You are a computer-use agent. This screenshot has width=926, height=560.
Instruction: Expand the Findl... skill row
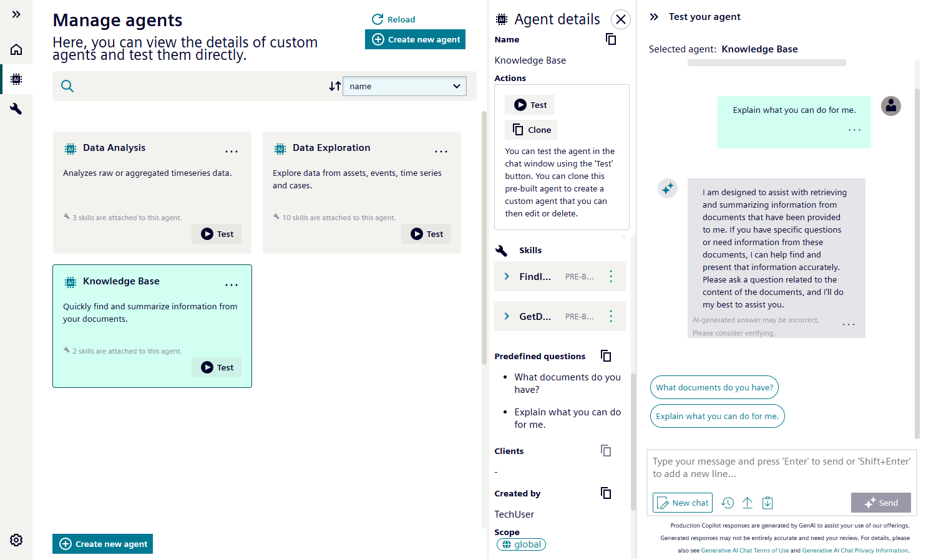507,276
